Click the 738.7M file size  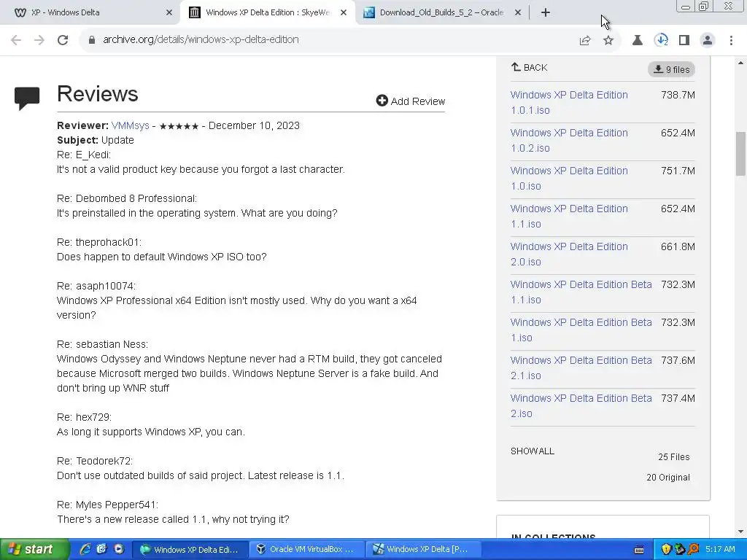click(678, 96)
